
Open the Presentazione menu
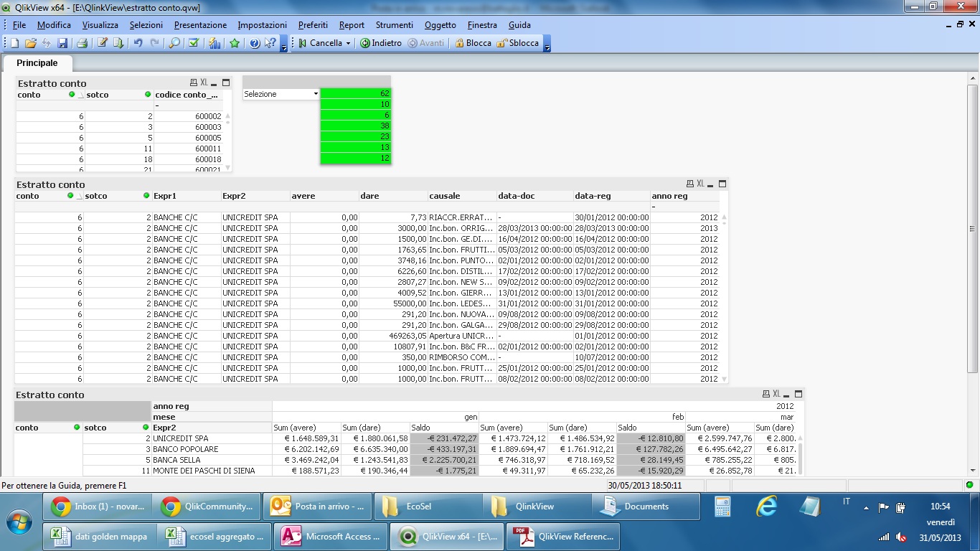click(200, 24)
